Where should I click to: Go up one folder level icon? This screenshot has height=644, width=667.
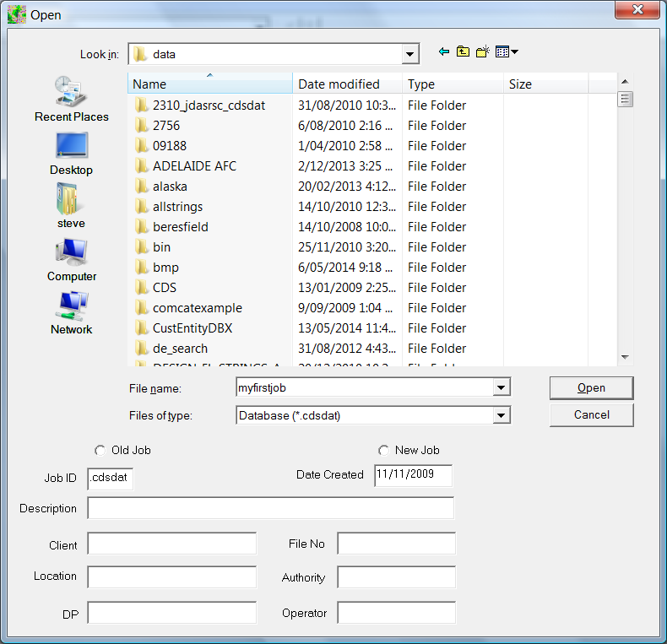[463, 52]
